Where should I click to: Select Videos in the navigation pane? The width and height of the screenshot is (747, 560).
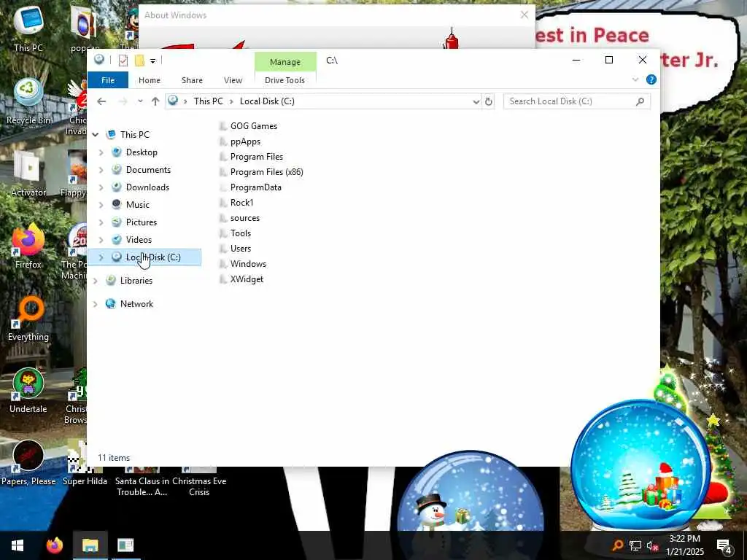[139, 240]
